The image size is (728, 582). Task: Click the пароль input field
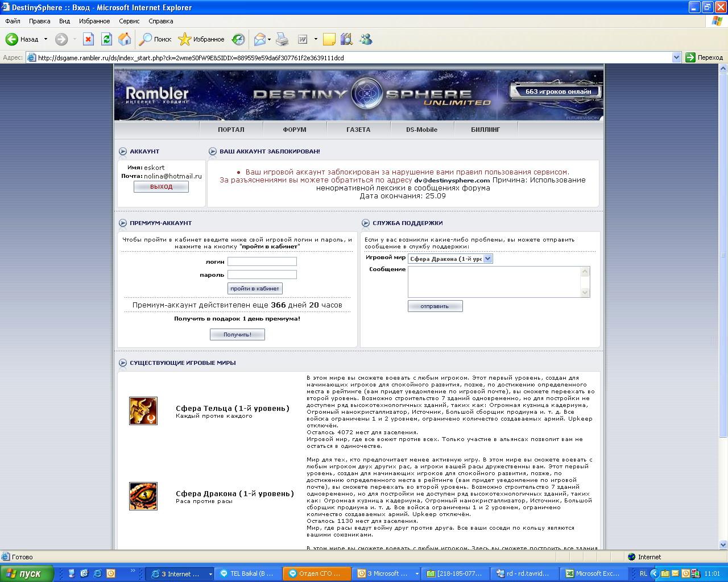[x=262, y=275]
